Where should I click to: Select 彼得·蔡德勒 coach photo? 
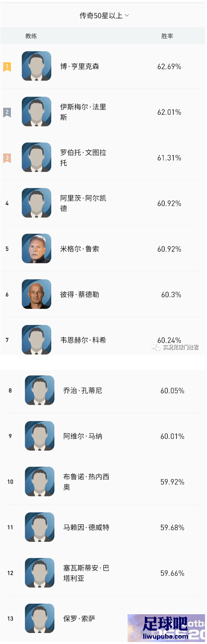[36, 294]
